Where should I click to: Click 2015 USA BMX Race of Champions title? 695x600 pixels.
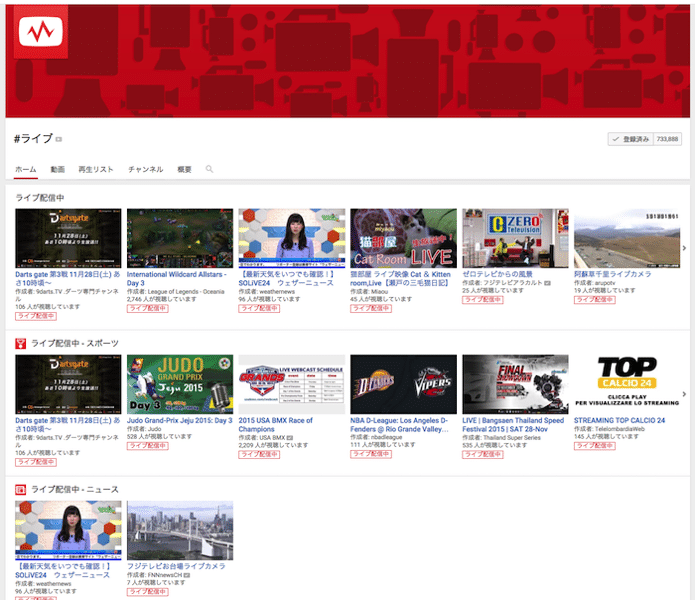coord(275,425)
